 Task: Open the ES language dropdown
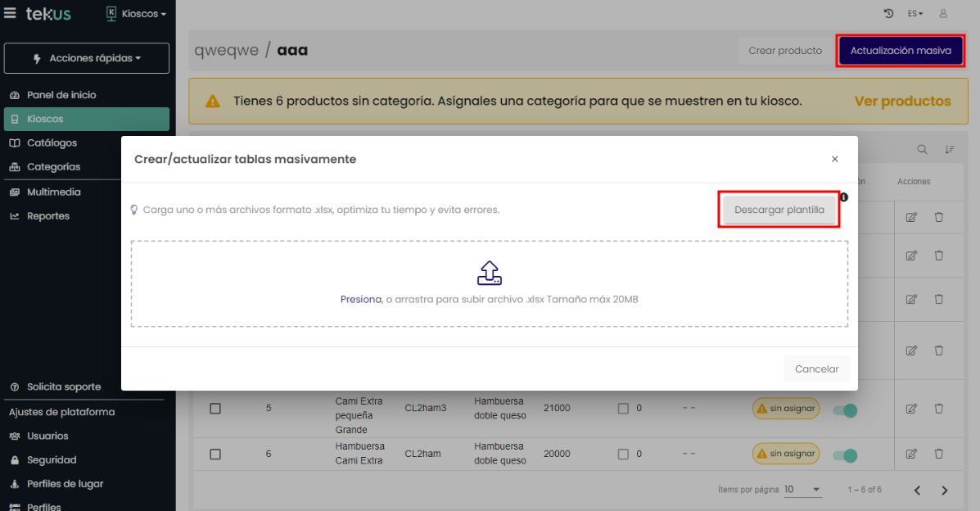tap(915, 14)
